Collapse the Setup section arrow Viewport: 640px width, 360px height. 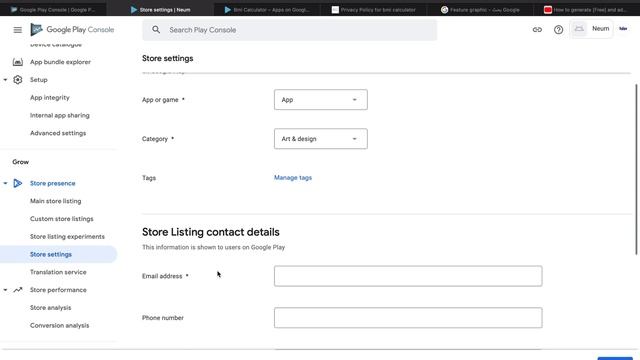click(x=5, y=80)
